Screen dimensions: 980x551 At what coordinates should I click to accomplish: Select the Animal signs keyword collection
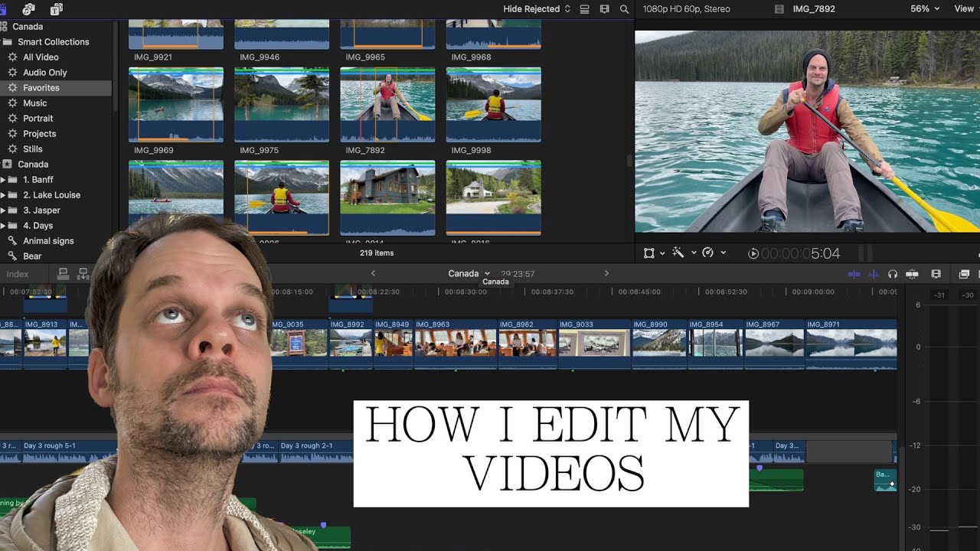48,241
